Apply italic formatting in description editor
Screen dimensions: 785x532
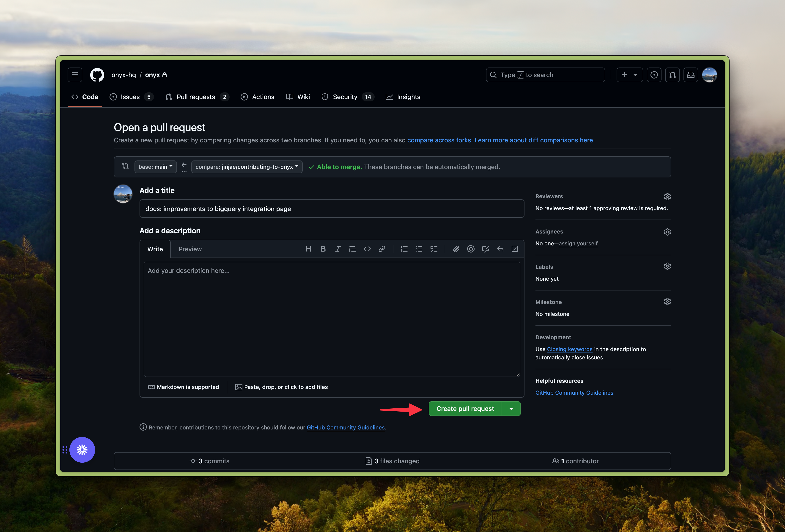click(338, 249)
